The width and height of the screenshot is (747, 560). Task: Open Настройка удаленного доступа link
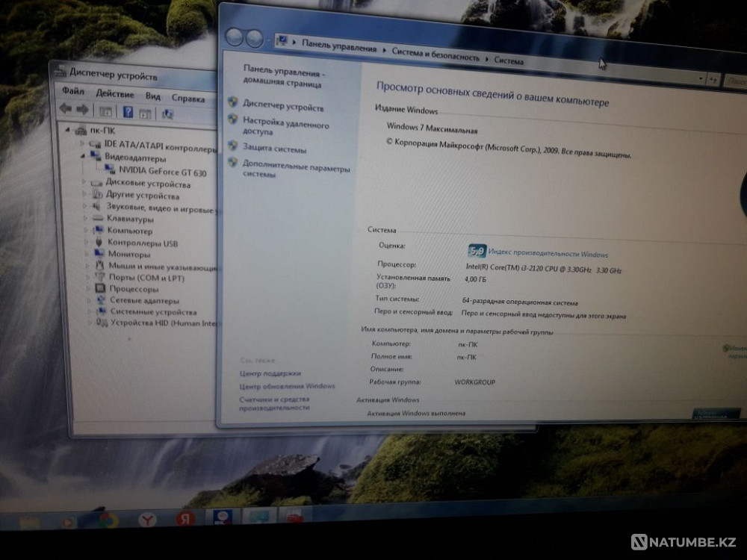286,126
